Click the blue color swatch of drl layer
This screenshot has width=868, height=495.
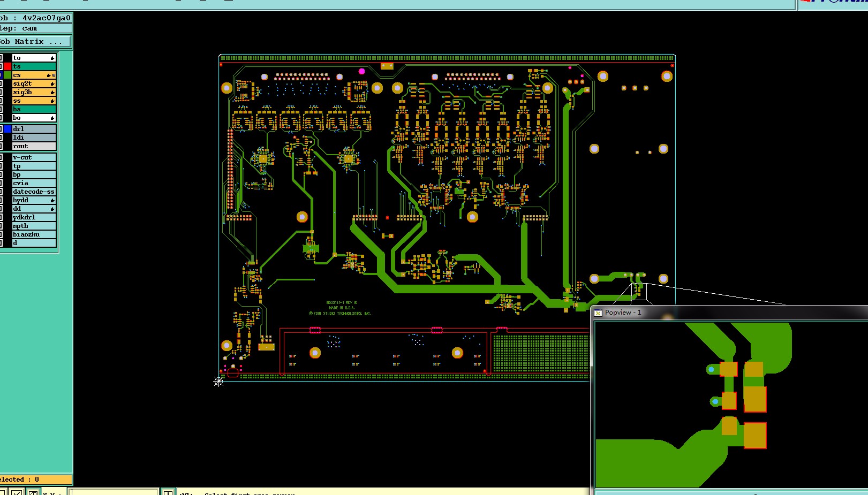(7, 129)
